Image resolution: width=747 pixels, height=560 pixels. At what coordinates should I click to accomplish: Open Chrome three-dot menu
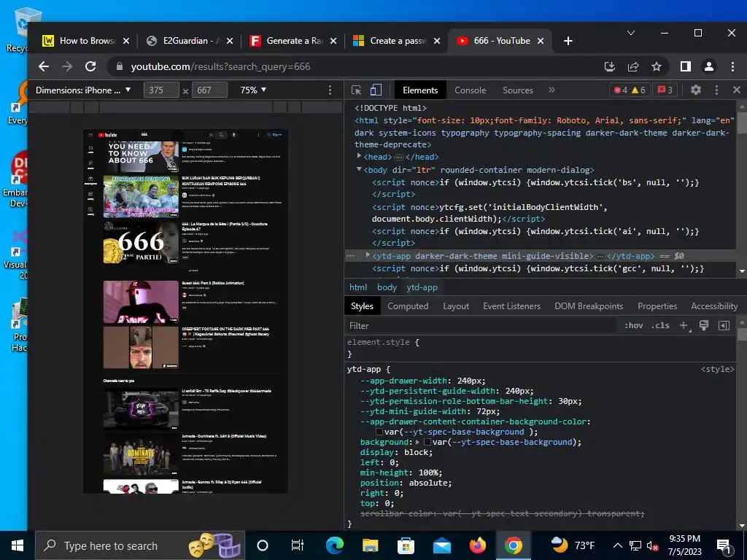pyautogui.click(x=732, y=66)
